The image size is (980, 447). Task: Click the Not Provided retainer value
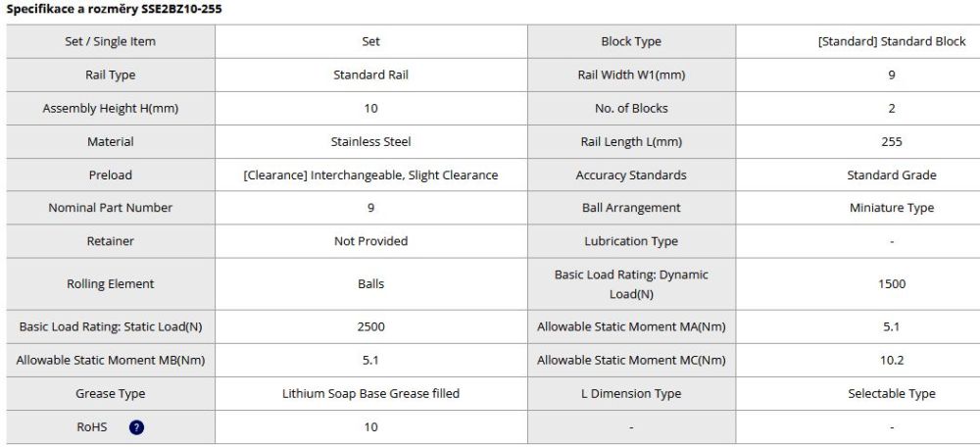[x=370, y=241]
